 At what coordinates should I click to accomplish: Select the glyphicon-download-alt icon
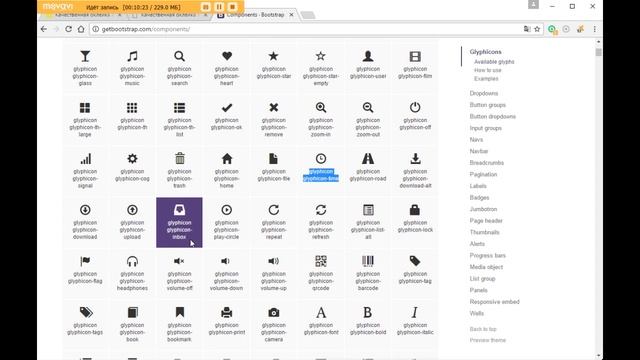click(415, 158)
